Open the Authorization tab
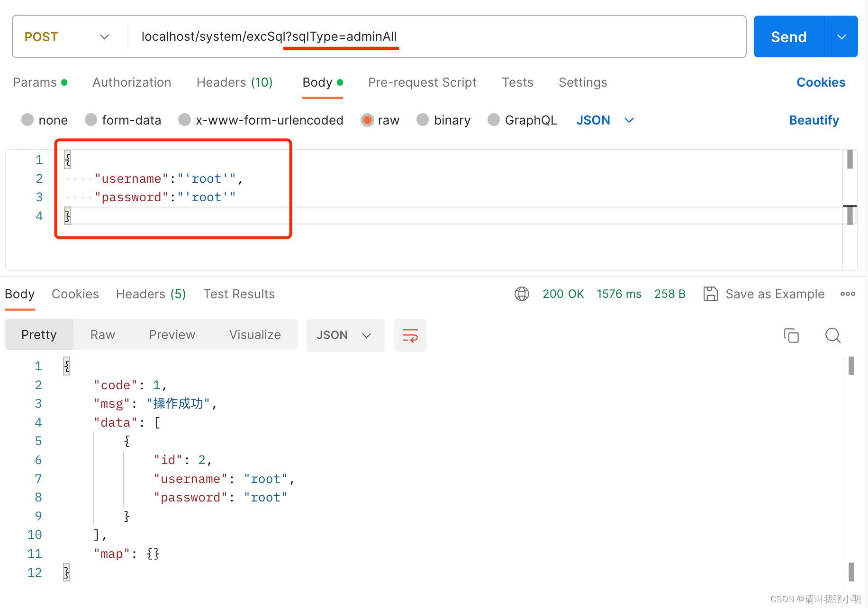Screen dimensions: 868x608 [132, 82]
